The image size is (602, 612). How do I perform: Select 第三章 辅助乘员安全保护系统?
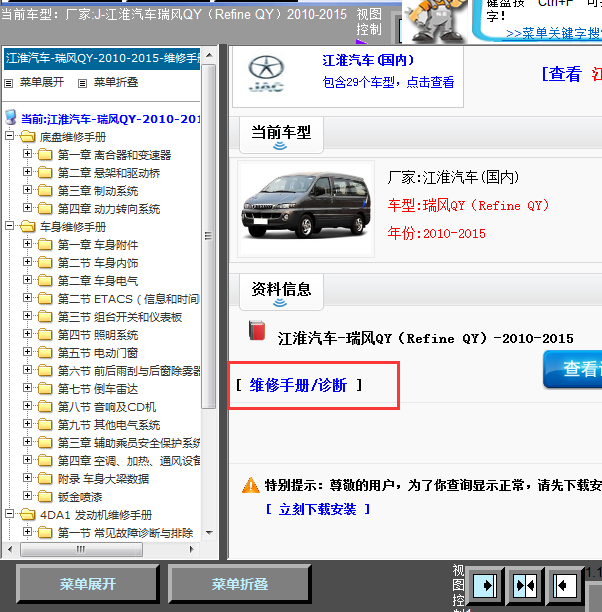[129, 443]
